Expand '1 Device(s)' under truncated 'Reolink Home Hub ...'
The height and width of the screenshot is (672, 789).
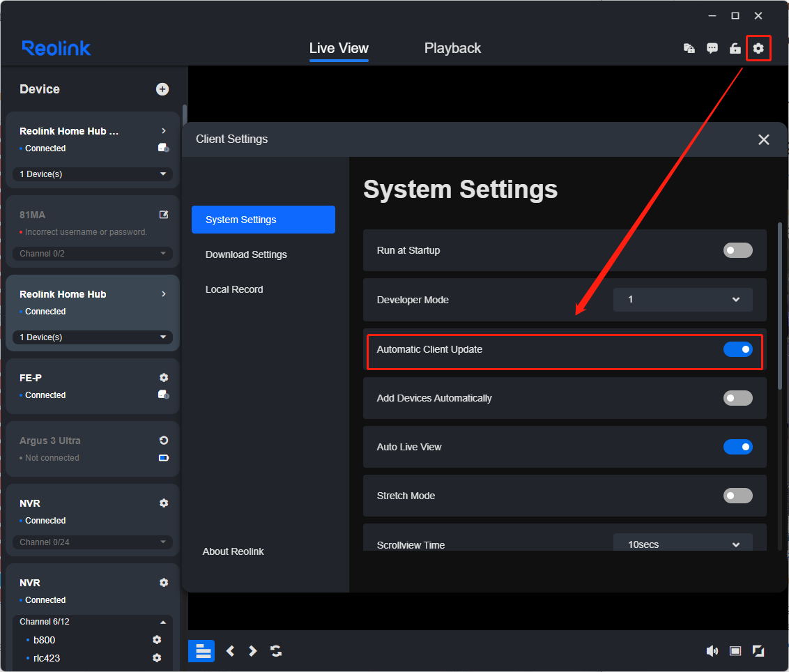click(93, 174)
